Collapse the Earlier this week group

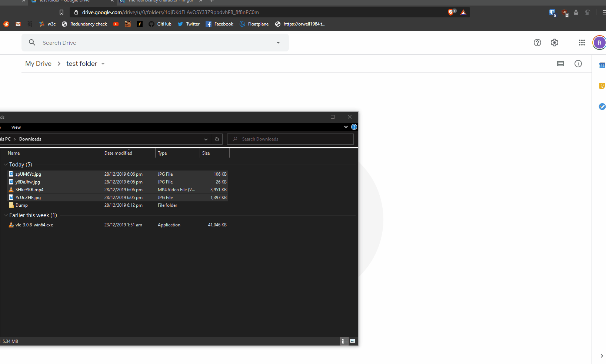(5, 215)
